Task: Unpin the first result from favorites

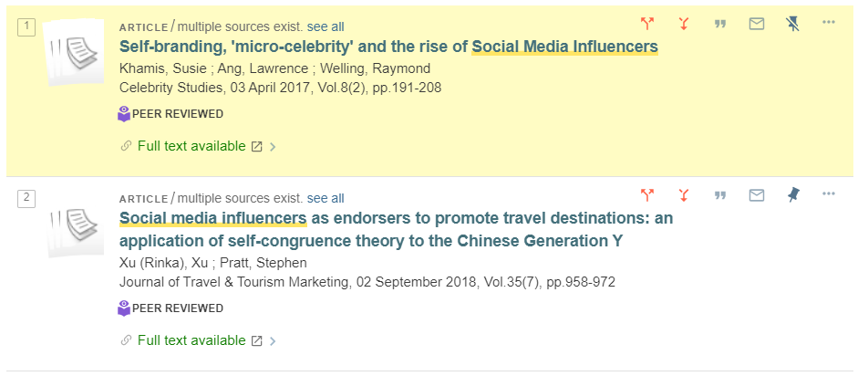Action: pos(792,23)
